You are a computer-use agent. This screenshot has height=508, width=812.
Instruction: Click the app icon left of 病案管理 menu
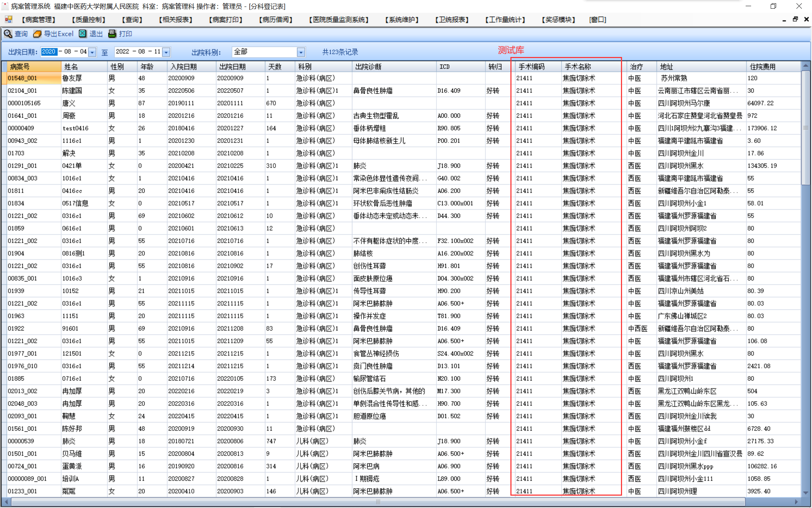[8, 20]
